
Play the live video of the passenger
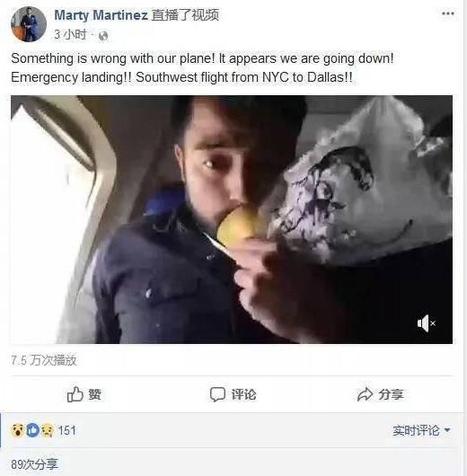coord(232,219)
